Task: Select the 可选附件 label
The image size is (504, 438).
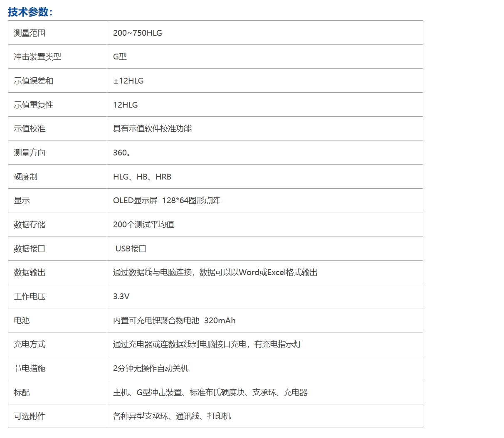Action: [x=30, y=416]
